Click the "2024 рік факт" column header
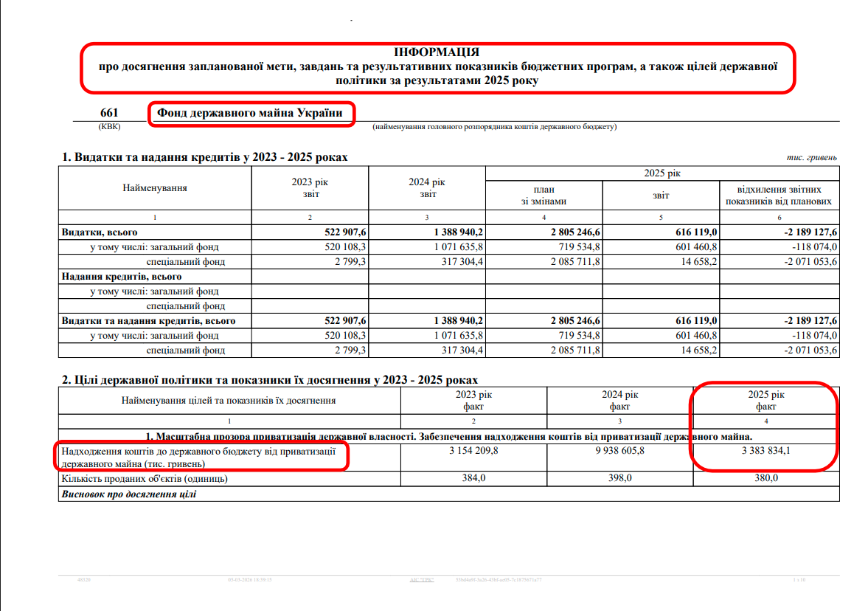 click(x=619, y=401)
